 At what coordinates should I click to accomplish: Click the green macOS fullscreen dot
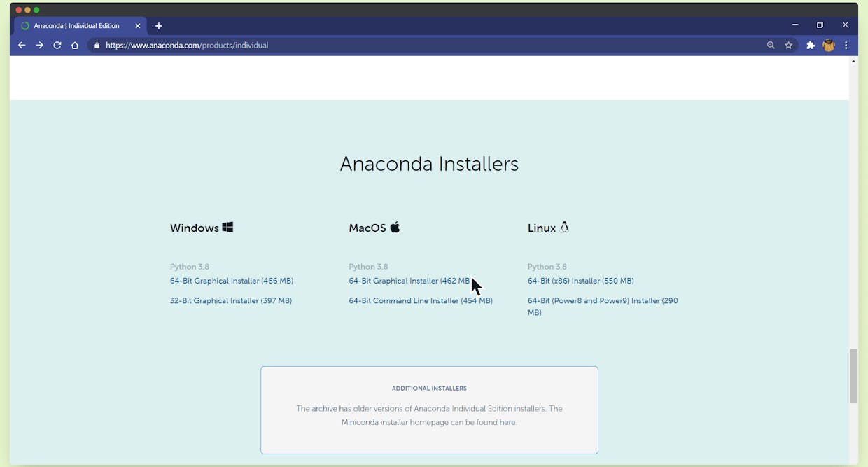click(36, 10)
